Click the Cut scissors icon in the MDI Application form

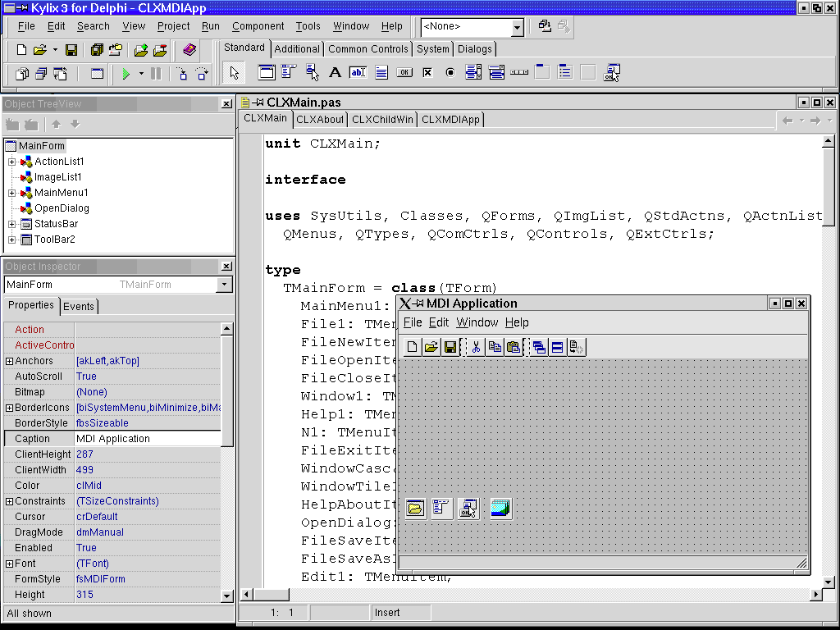tap(476, 347)
